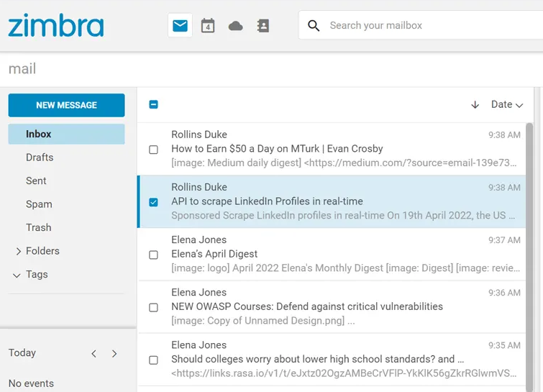Check the OWASP Courses email checkbox
The height and width of the screenshot is (392, 543).
pos(153,308)
